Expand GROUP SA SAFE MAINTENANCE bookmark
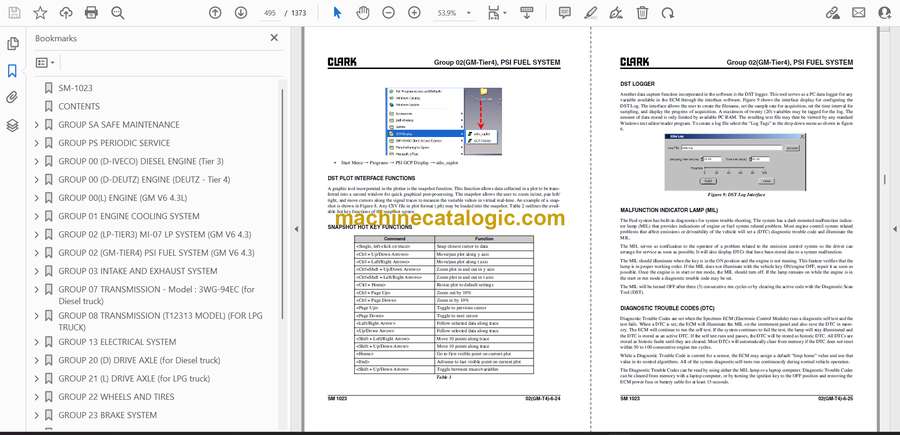This screenshot has height=435, width=900. pyautogui.click(x=37, y=125)
